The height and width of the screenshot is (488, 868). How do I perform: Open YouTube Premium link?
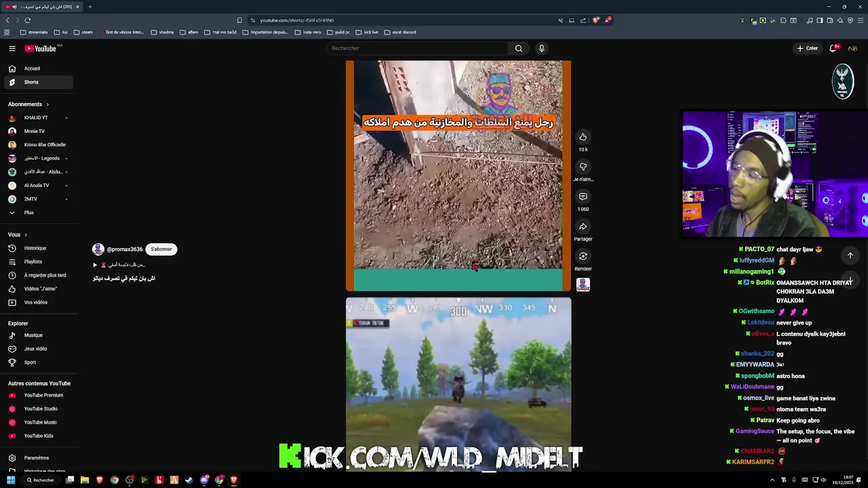[x=39, y=395]
